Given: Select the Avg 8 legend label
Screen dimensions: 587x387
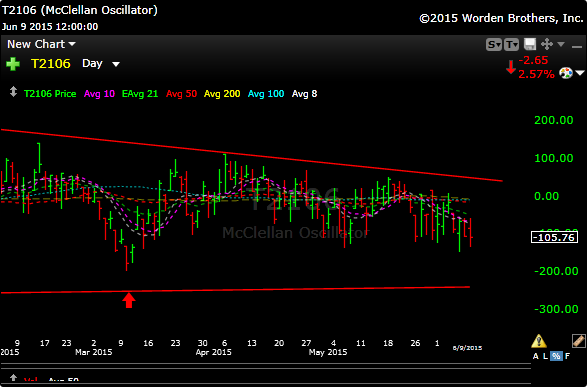Looking at the screenshot, I should (304, 94).
